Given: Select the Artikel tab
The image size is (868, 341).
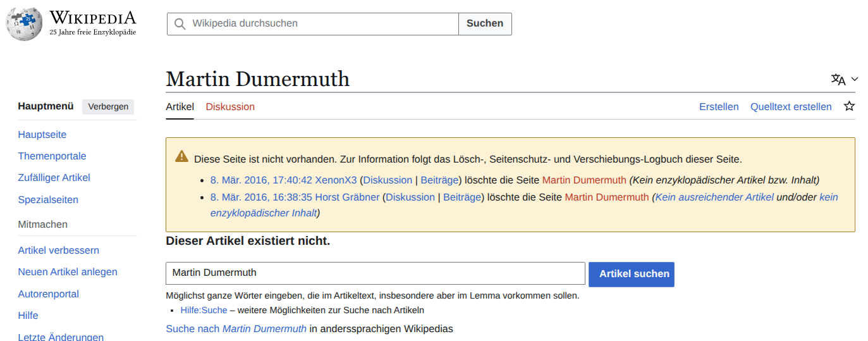Looking at the screenshot, I should (x=180, y=106).
